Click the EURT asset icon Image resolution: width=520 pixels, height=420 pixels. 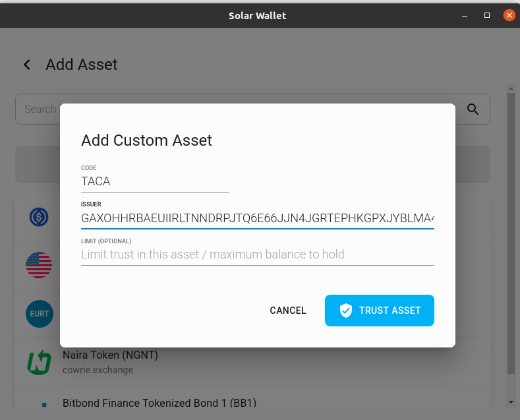pos(40,314)
